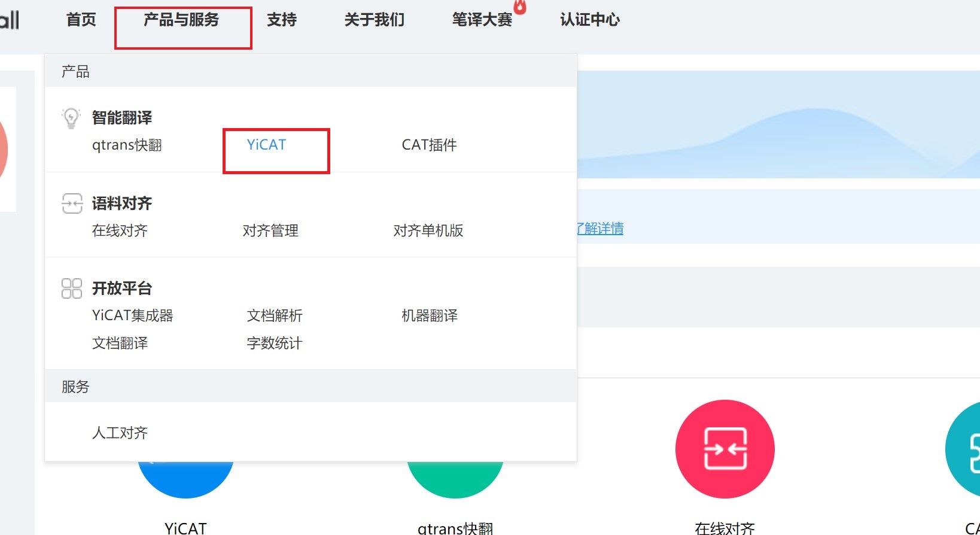This screenshot has width=980, height=535.
Task: Click the pink 在线对齐 circle icon
Action: click(725, 449)
